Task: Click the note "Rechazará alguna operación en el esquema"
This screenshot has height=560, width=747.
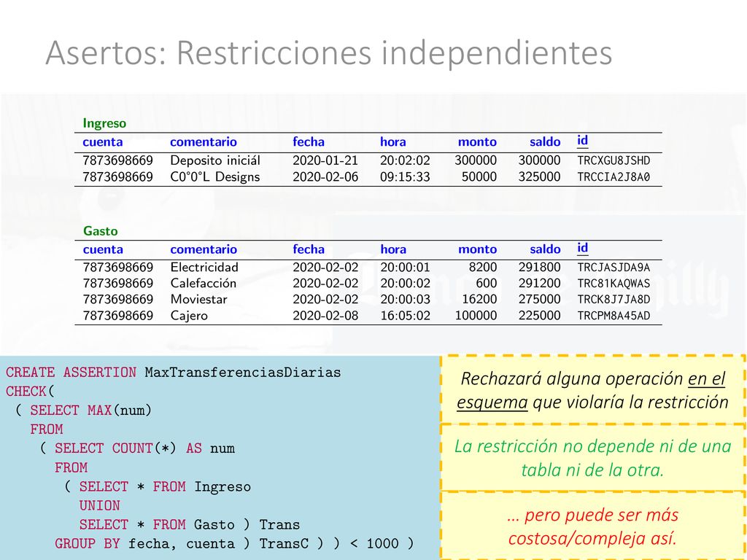Action: 592,391
